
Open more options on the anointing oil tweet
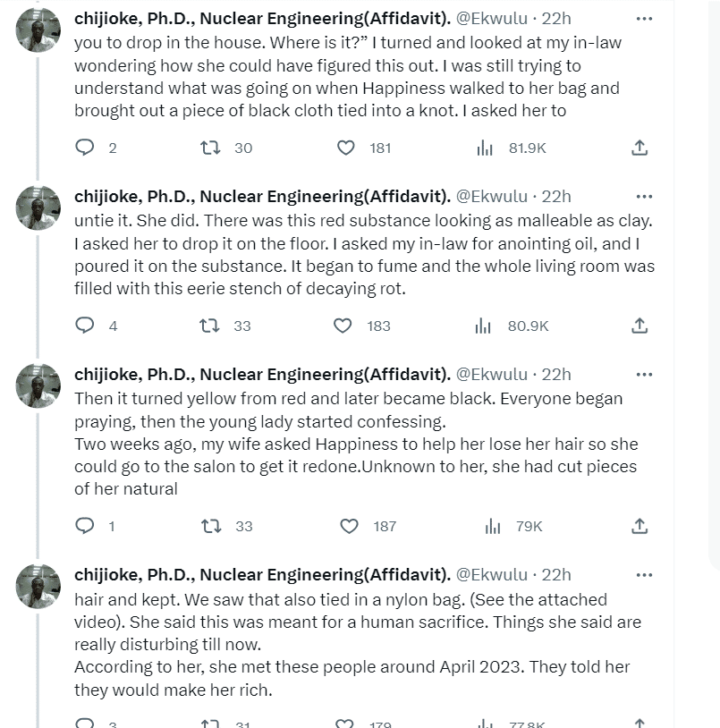(x=644, y=196)
